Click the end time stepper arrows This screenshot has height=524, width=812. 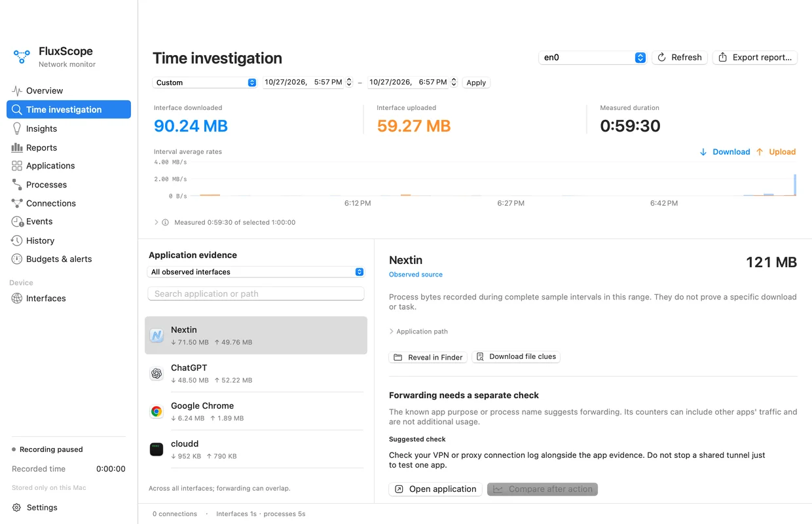point(454,83)
